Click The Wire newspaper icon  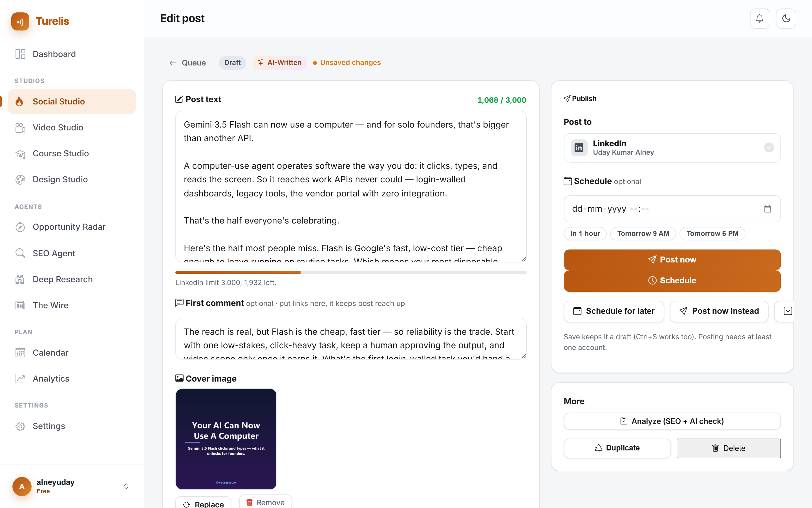tap(21, 305)
